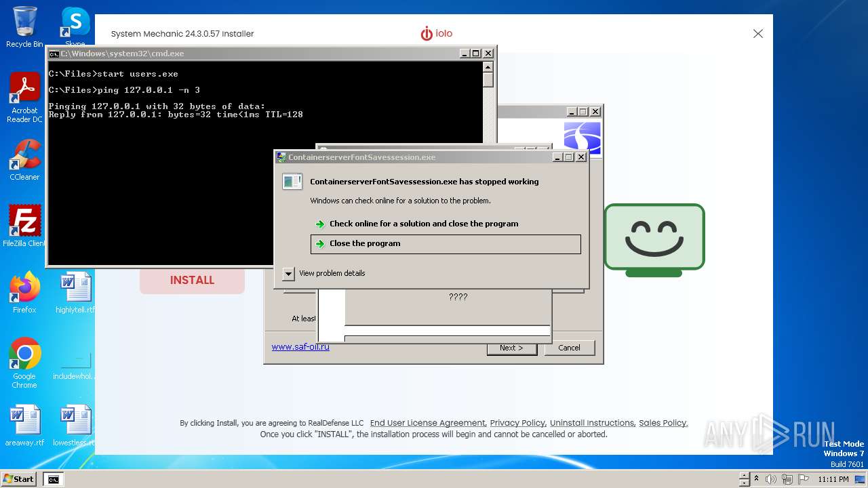Click the cmd scrollbar up arrow

(488, 67)
